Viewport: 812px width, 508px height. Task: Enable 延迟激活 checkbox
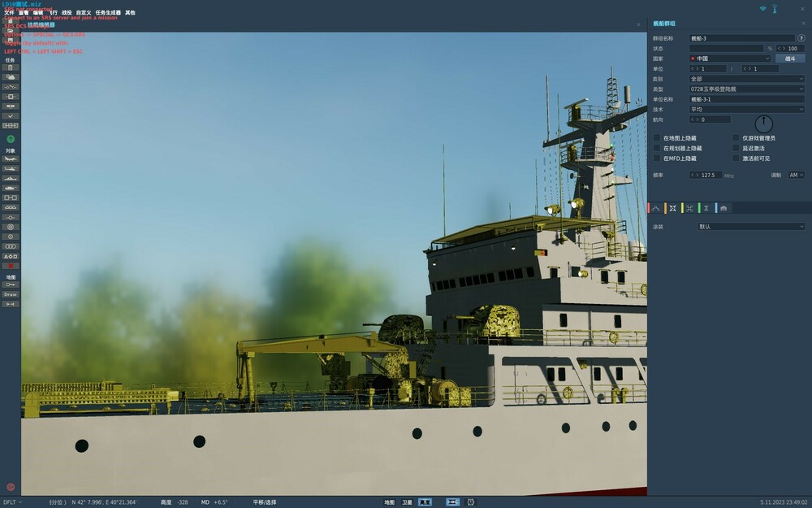point(736,148)
